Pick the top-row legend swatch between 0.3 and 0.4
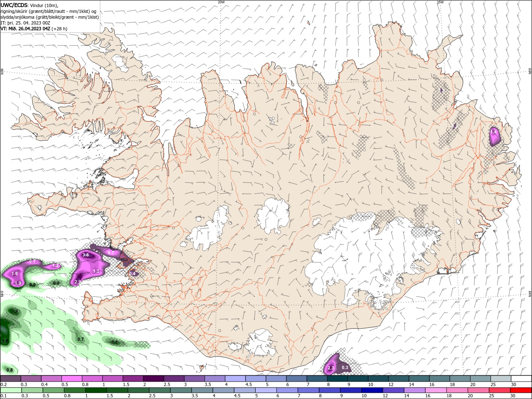 (31, 379)
